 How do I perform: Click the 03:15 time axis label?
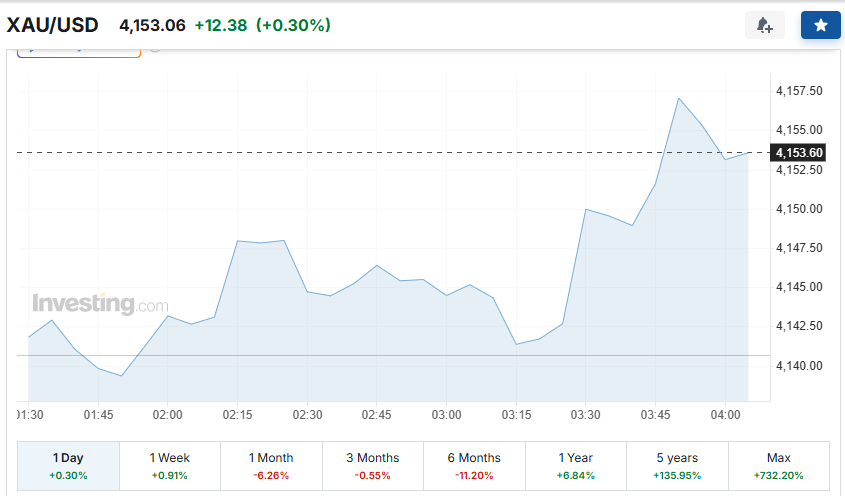(x=516, y=415)
